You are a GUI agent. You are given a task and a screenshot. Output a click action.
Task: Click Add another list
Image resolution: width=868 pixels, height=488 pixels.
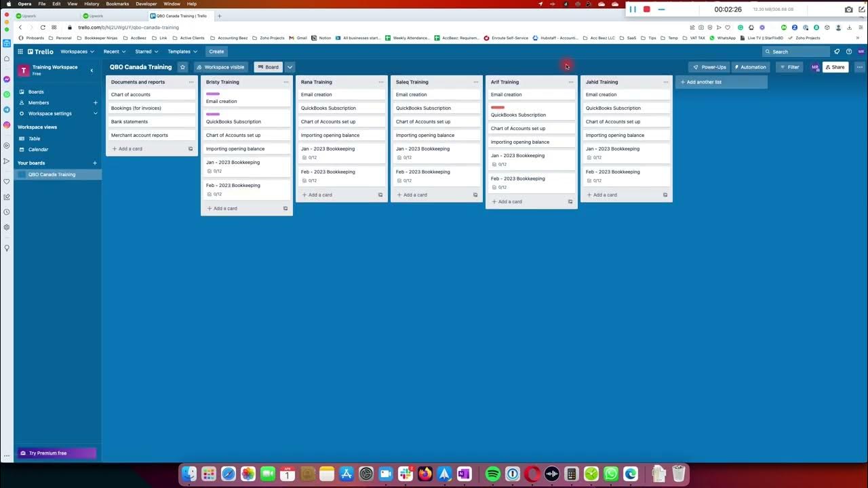pyautogui.click(x=721, y=82)
